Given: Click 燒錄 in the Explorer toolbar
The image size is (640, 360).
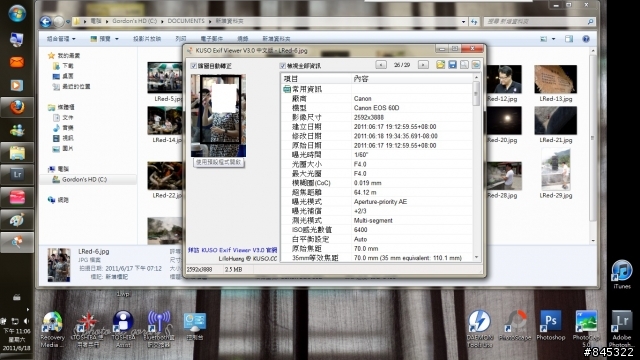Looking at the screenshot, I should tap(242, 39).
